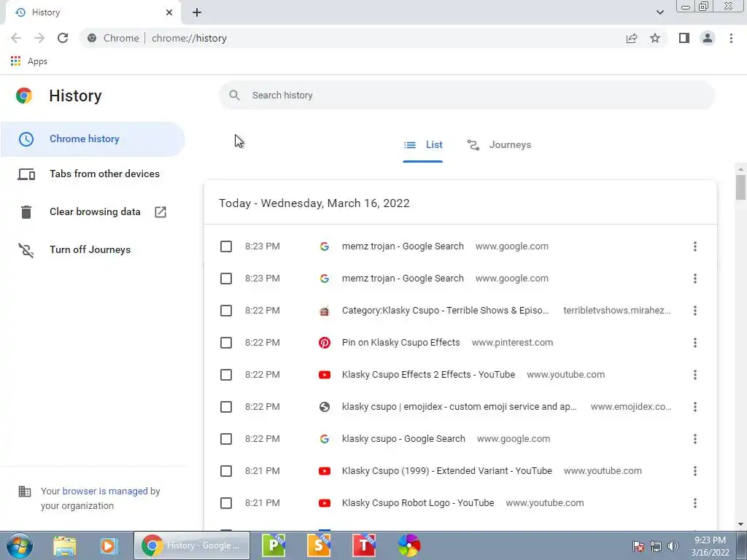
Task: Check the Pin on Klasky Csupo Effects entry
Action: click(x=226, y=343)
